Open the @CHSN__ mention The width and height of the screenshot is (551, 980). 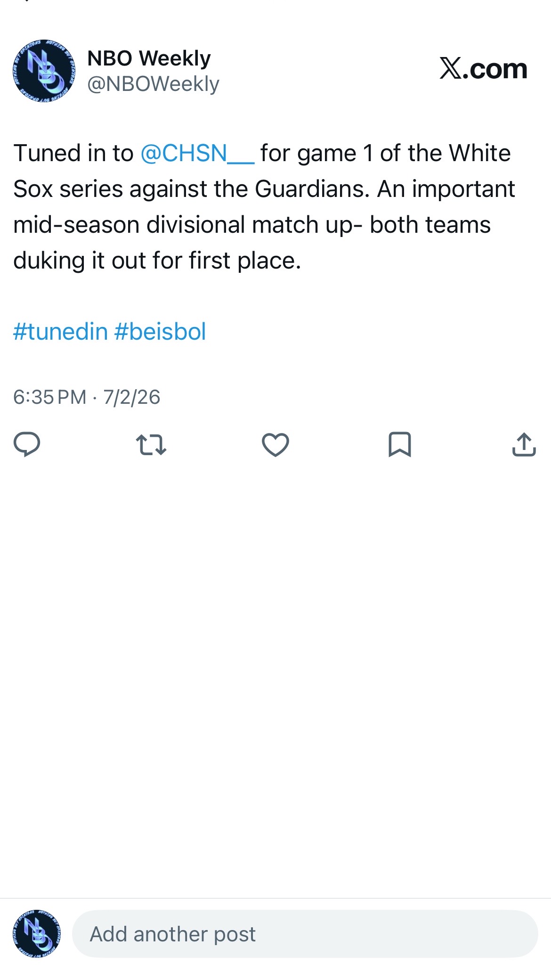coord(197,154)
